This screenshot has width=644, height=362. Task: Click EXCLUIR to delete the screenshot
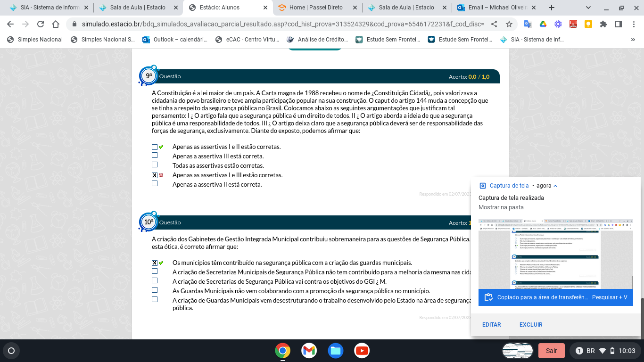pos(531,325)
